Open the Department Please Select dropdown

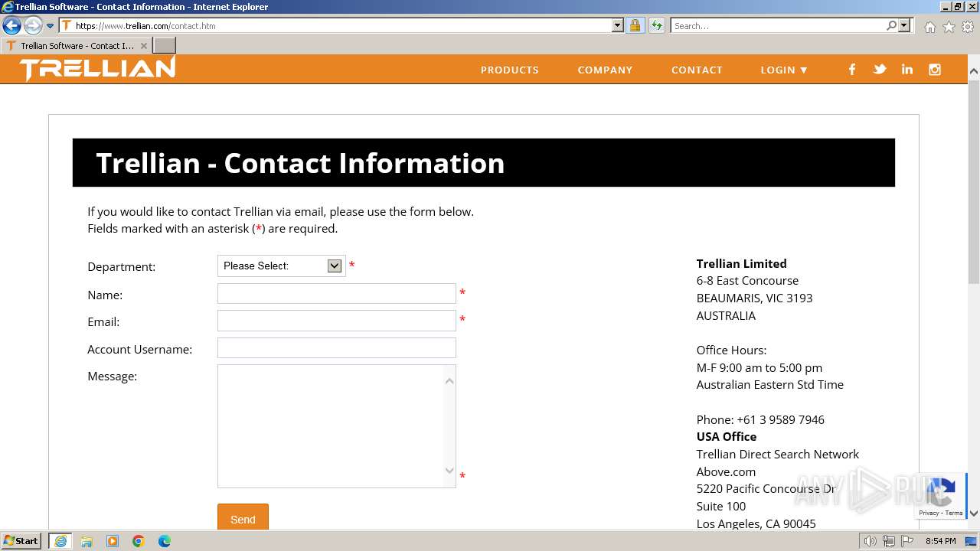pyautogui.click(x=281, y=266)
